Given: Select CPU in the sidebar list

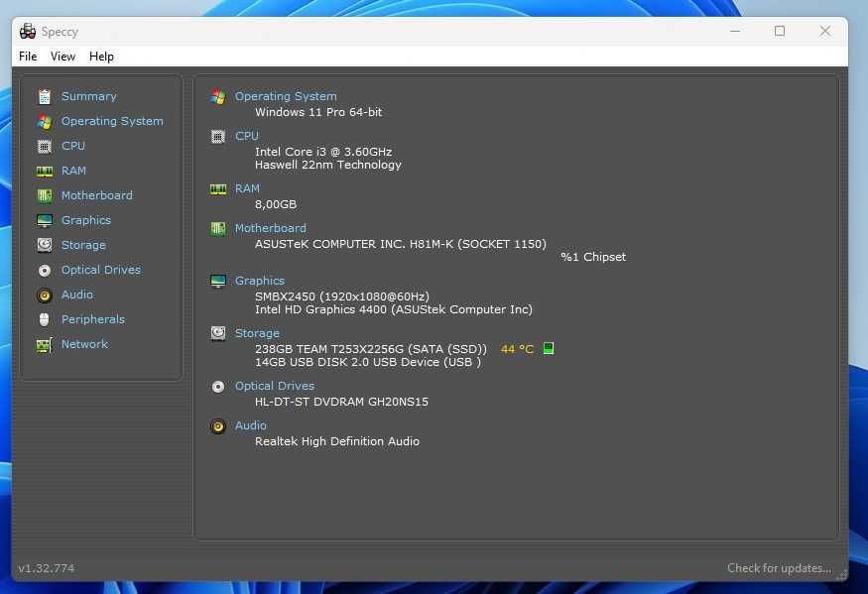Looking at the screenshot, I should (x=73, y=146).
